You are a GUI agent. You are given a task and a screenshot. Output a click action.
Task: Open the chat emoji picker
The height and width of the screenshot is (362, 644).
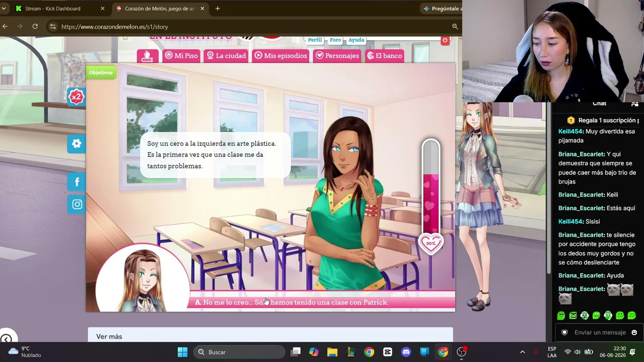[634, 332]
